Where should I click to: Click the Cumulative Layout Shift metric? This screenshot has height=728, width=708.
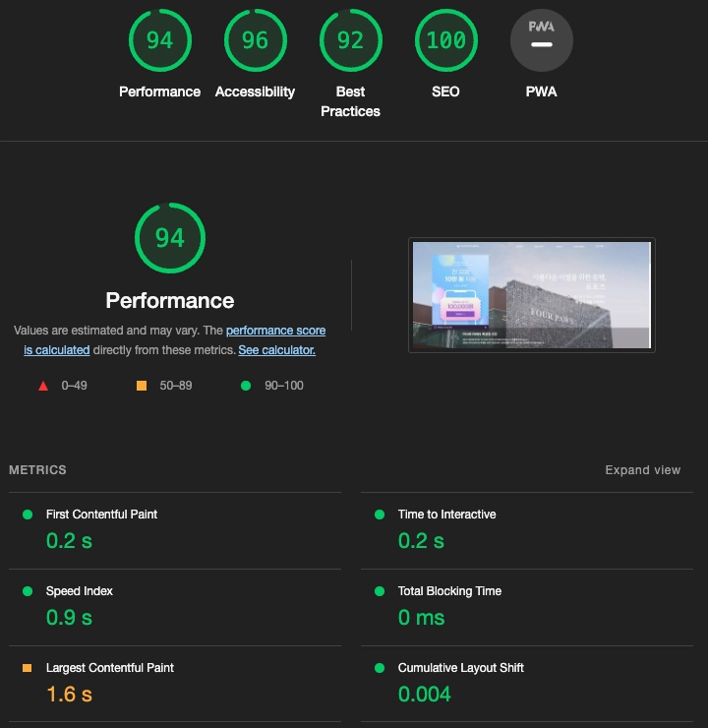point(527,684)
